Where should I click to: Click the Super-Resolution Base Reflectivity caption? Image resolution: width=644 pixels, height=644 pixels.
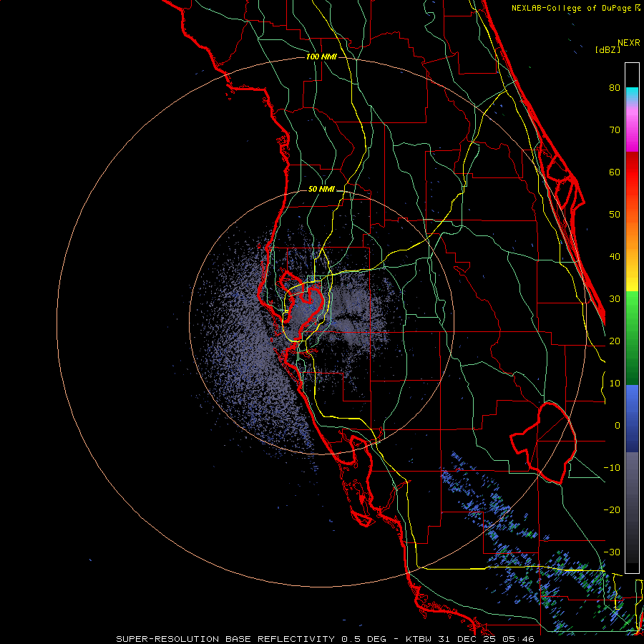coord(326,639)
